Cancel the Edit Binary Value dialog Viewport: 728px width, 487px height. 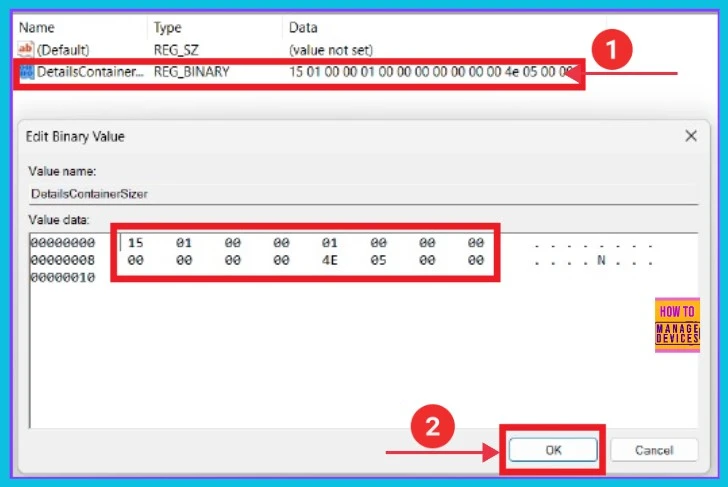point(654,450)
